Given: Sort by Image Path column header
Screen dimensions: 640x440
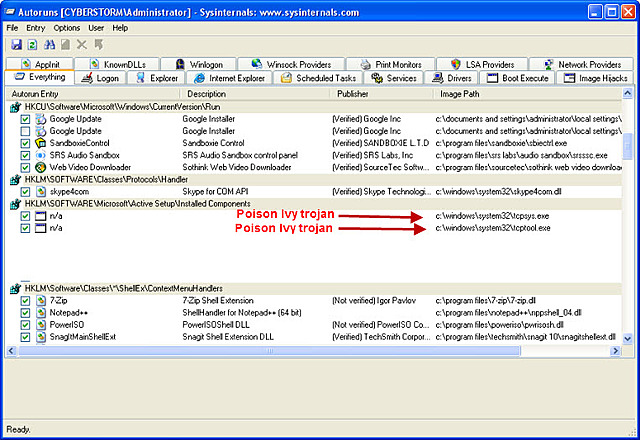Looking at the screenshot, I should (x=528, y=94).
